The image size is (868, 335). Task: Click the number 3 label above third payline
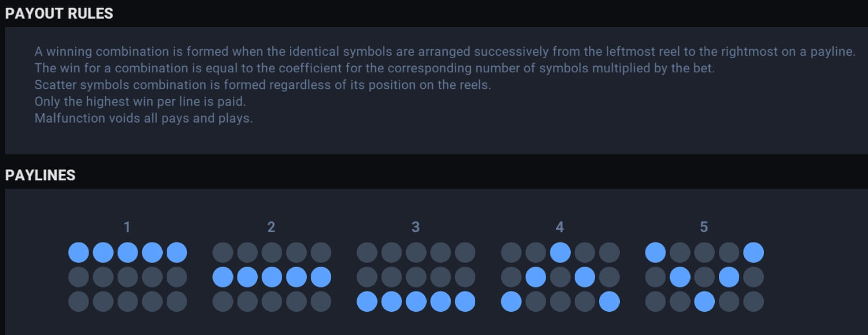click(416, 227)
